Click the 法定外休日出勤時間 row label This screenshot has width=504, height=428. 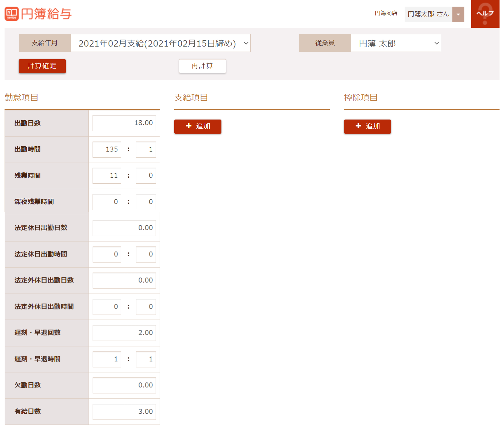(44, 307)
